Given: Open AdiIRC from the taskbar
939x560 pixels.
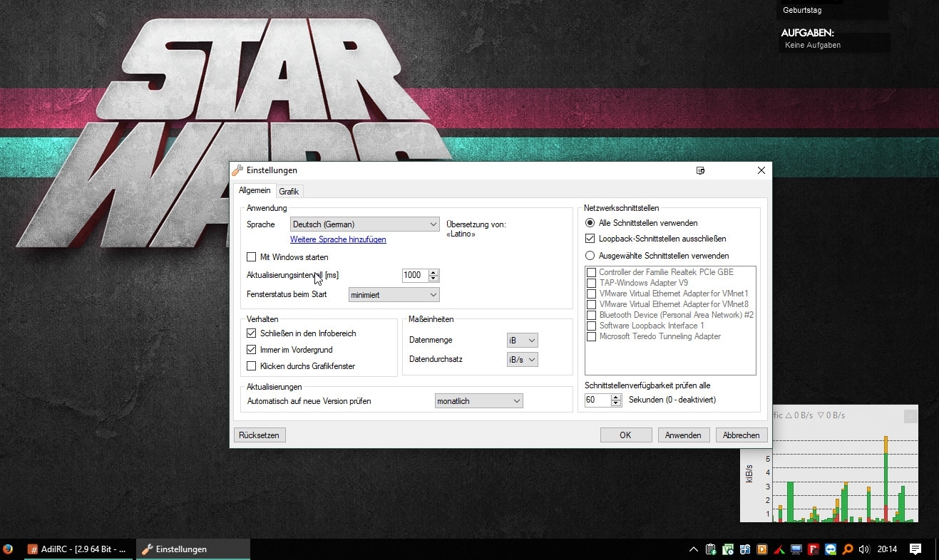Looking at the screenshot, I should tap(78, 549).
